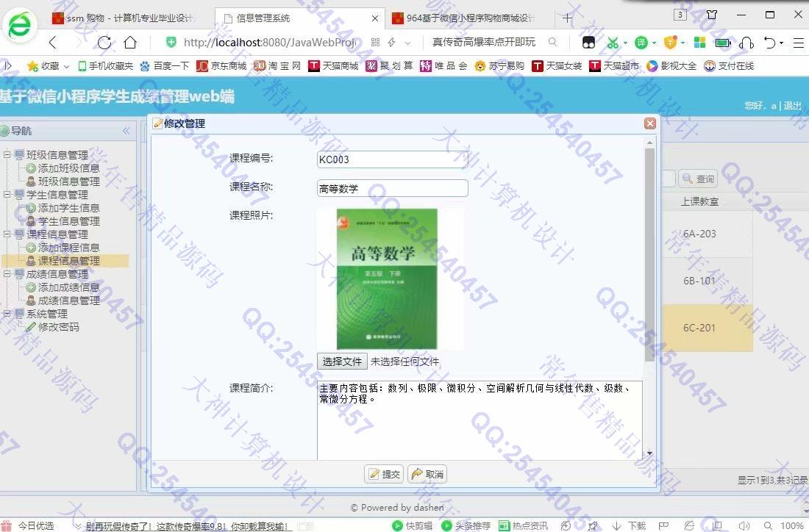Select 添加课程信息 in navigation tree

[68, 248]
